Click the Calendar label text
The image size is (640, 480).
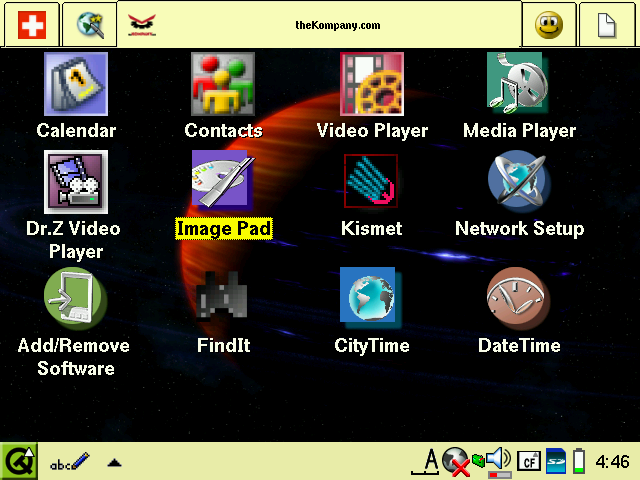[x=76, y=130]
